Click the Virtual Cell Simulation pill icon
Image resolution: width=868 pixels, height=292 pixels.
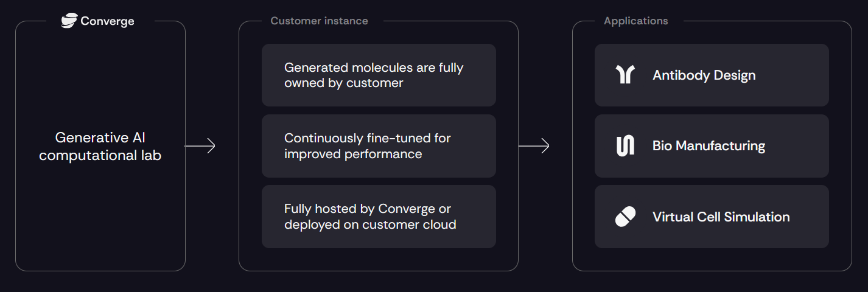(x=625, y=217)
